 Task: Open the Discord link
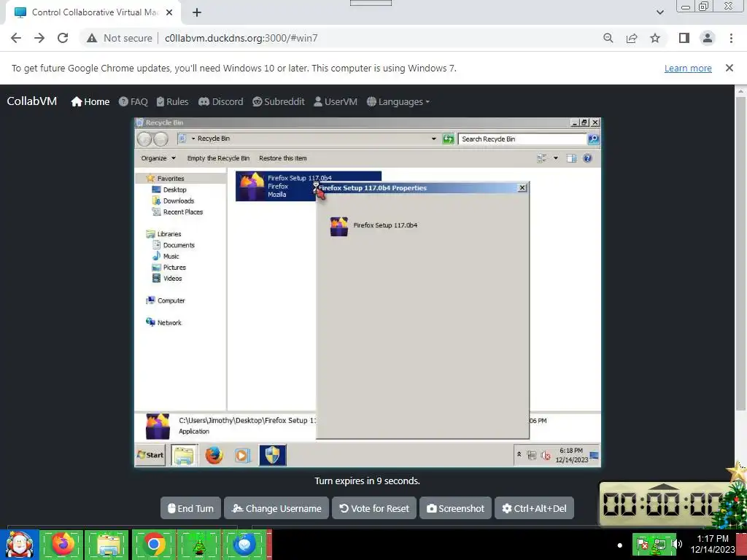pos(220,101)
